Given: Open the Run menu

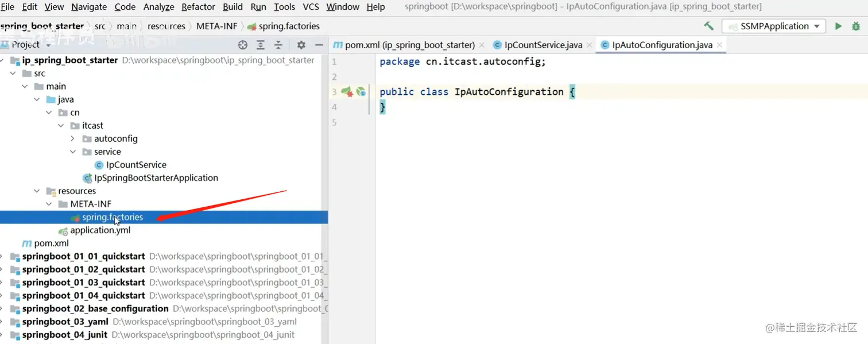Looking at the screenshot, I should pos(258,7).
